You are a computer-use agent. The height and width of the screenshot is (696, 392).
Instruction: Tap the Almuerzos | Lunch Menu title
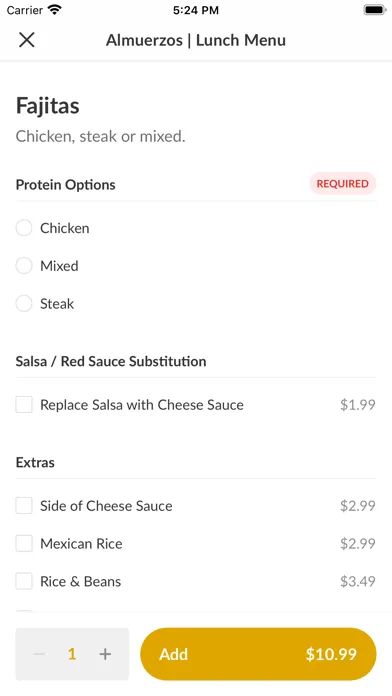[x=196, y=40]
